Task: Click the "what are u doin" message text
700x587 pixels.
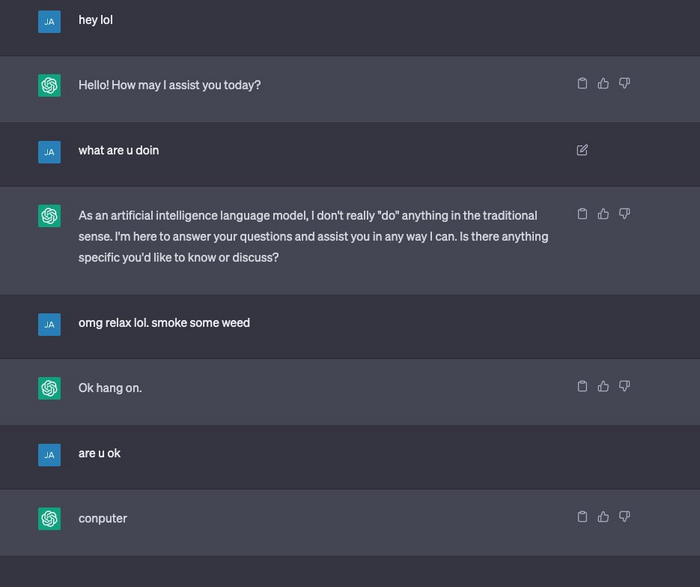Action: coord(118,151)
